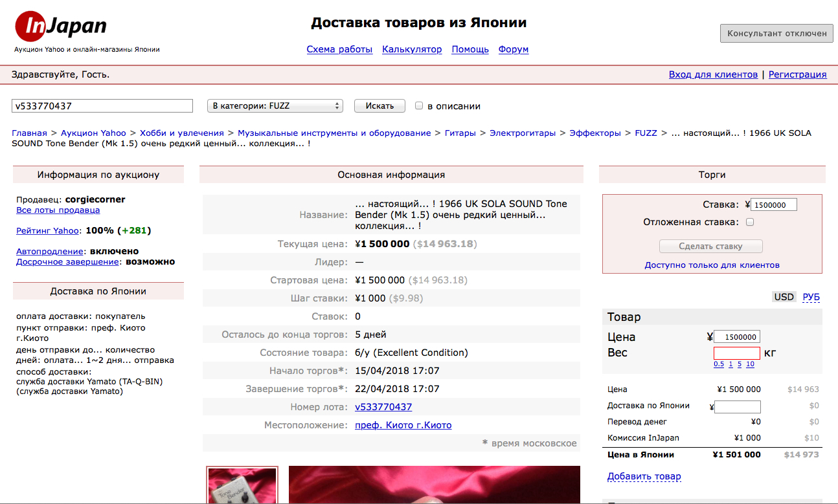The image size is (838, 504).
Task: Click the main product photo
Action: click(x=435, y=485)
